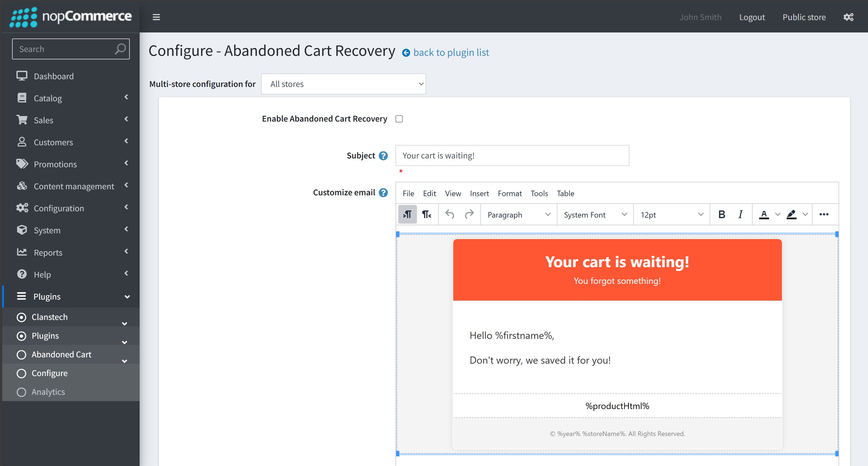
Task: Open the System Font dropdown
Action: (x=595, y=215)
